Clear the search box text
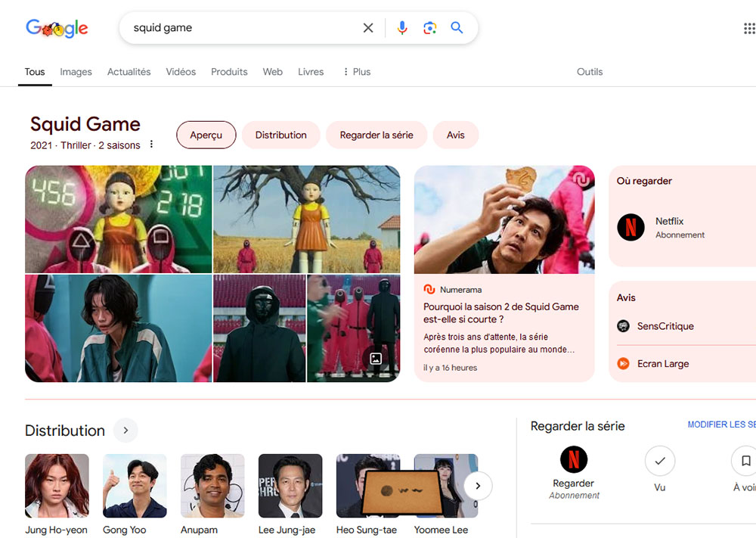Screen dimensions: 756x538 [x=368, y=28]
